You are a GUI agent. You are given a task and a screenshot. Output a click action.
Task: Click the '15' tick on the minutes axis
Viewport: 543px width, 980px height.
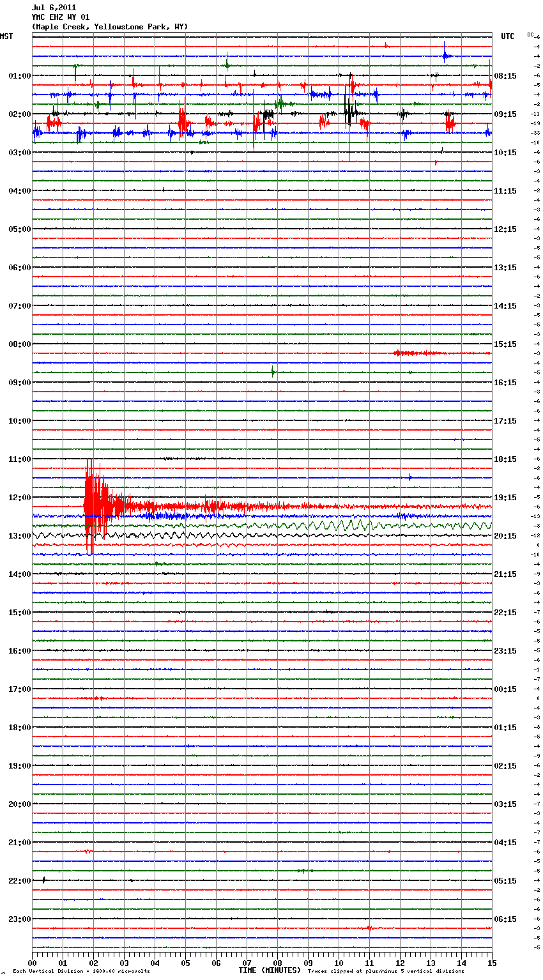(492, 963)
